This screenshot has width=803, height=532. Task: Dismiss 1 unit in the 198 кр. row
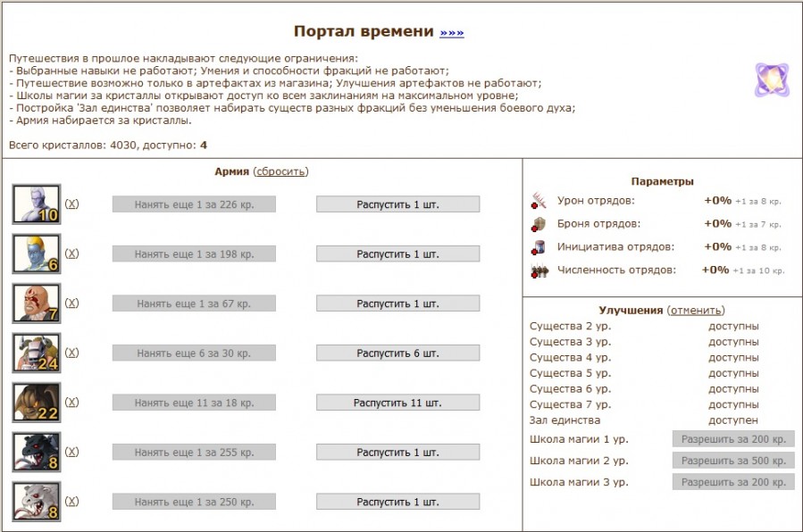tap(397, 254)
